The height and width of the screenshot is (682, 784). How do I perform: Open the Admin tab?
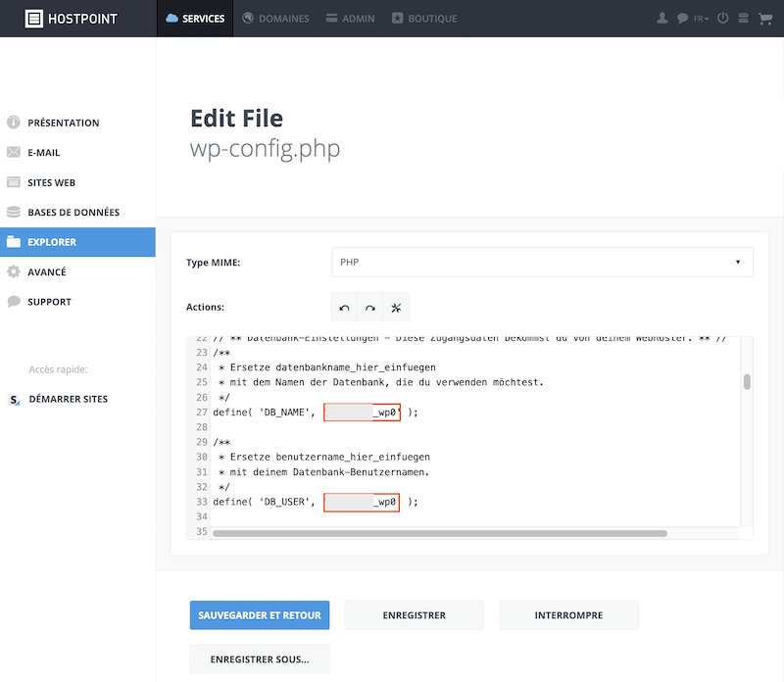click(350, 19)
